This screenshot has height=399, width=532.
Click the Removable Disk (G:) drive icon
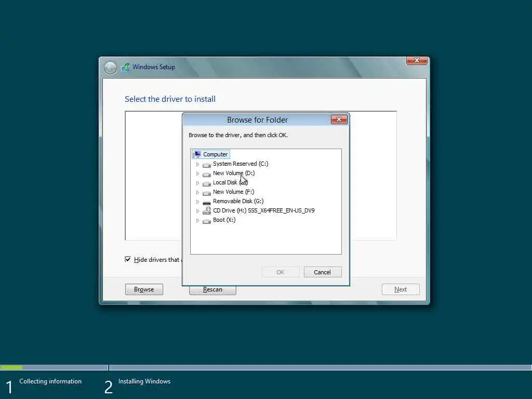pos(207,202)
